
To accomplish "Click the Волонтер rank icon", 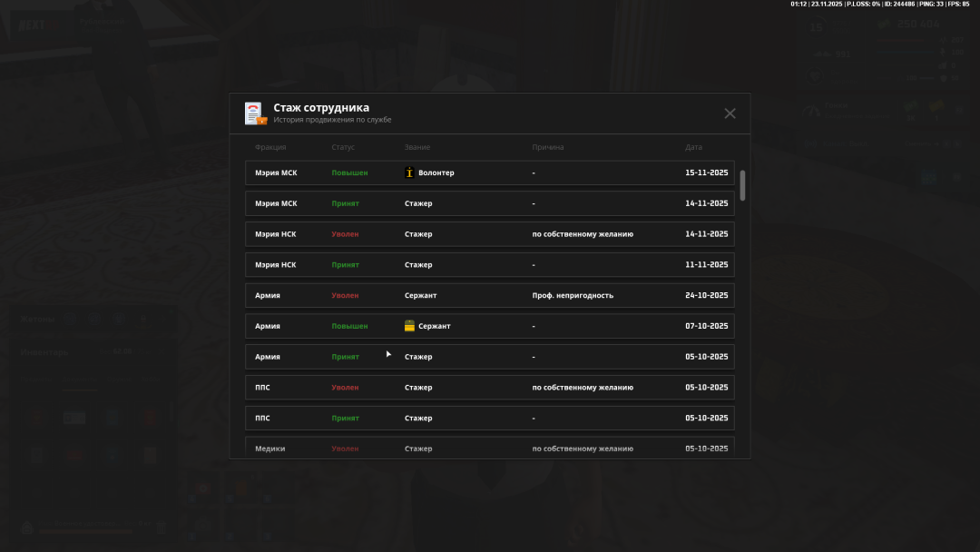I will tap(409, 172).
